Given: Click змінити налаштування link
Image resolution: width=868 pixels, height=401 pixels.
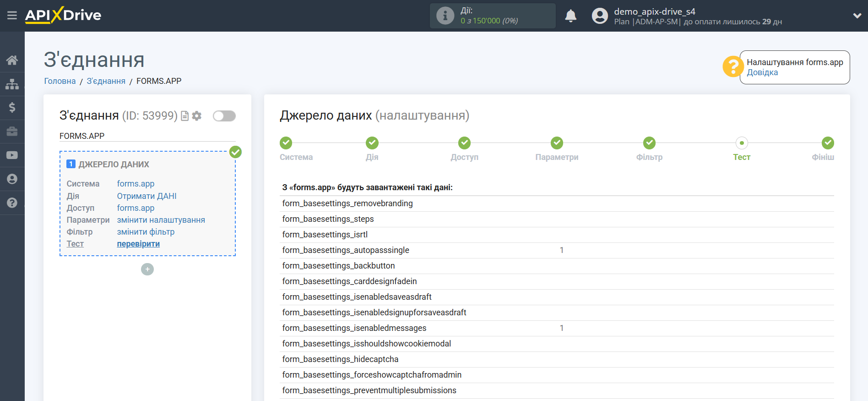Looking at the screenshot, I should point(161,220).
